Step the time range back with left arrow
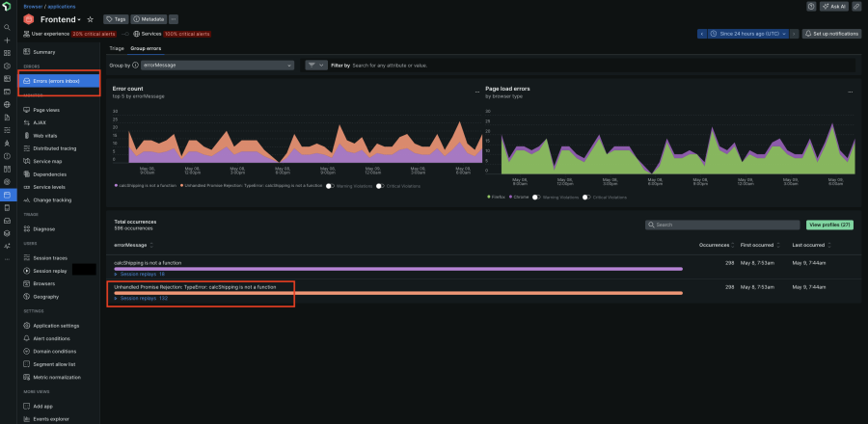 [x=702, y=34]
